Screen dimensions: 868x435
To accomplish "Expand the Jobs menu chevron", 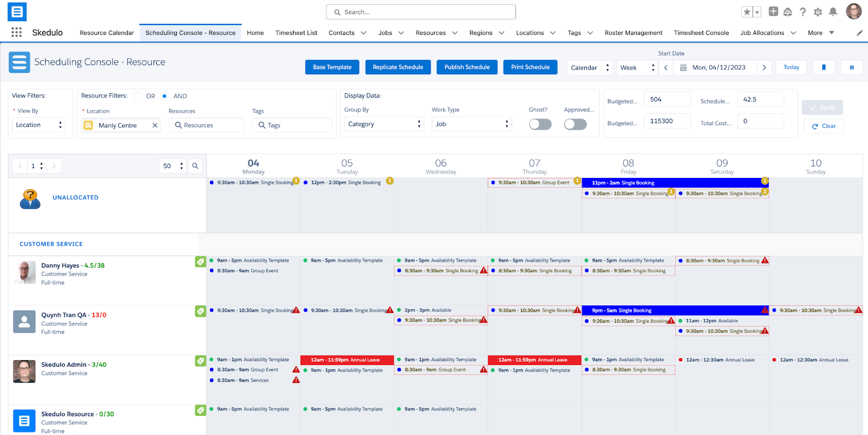I will click(x=401, y=33).
